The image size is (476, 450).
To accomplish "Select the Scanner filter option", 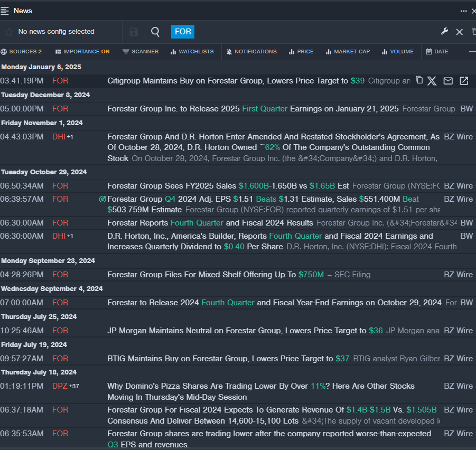I will pos(141,52).
